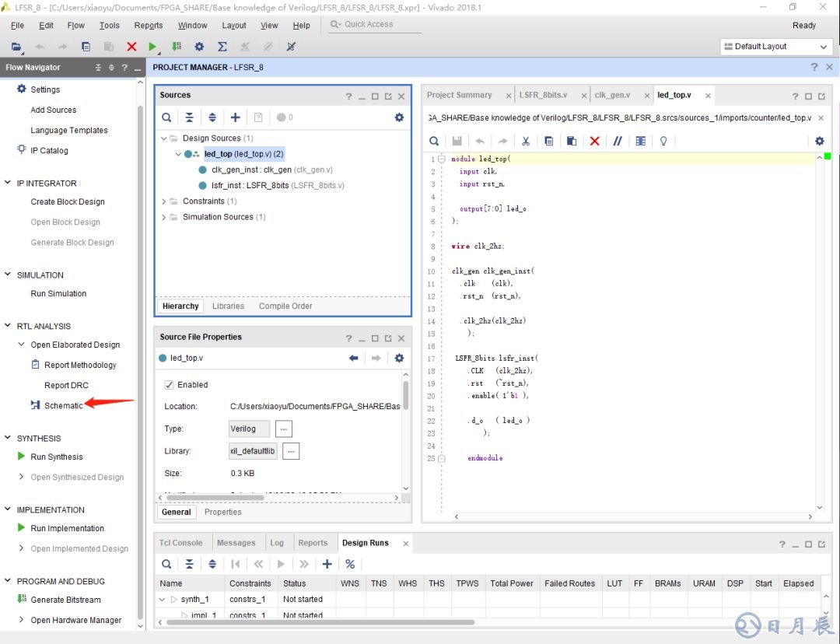This screenshot has height=644, width=840.
Task: Click the percent icon in Design Runs toolbar
Action: point(350,564)
